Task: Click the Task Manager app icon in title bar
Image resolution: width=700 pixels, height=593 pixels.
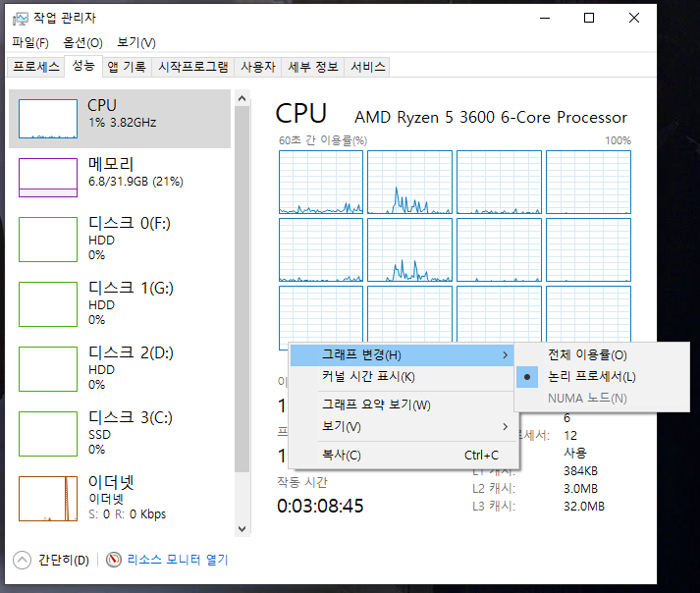Action: 20,19
